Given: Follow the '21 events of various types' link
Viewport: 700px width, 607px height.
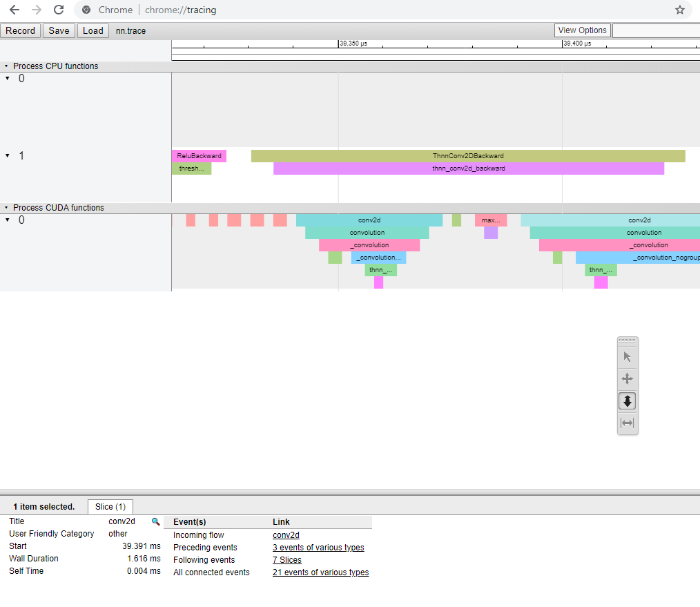Looking at the screenshot, I should tap(320, 572).
